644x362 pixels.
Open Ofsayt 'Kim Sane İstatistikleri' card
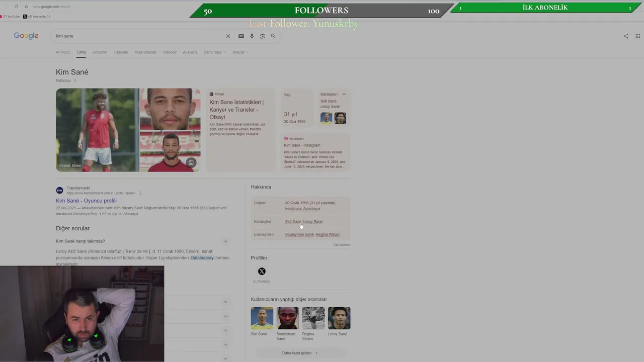click(240, 130)
